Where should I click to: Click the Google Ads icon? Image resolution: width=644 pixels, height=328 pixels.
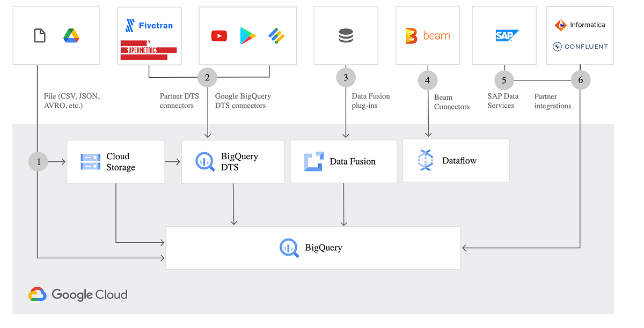click(277, 36)
